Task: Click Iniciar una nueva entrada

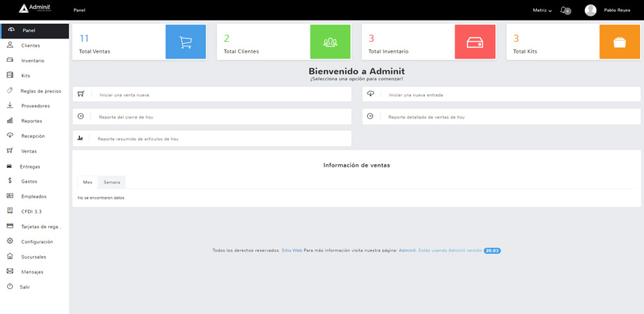Action: tap(416, 95)
